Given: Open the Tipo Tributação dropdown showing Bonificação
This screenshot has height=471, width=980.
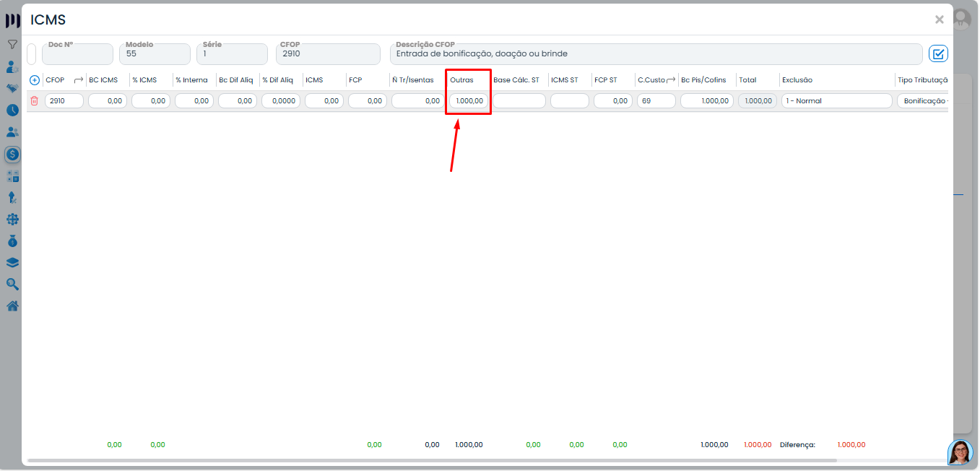Looking at the screenshot, I should click(922, 101).
